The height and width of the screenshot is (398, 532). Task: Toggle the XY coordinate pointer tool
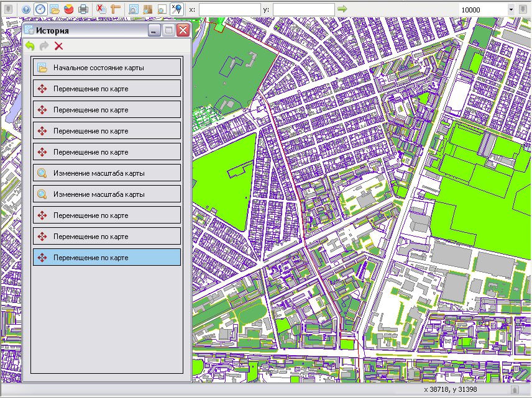click(x=177, y=9)
